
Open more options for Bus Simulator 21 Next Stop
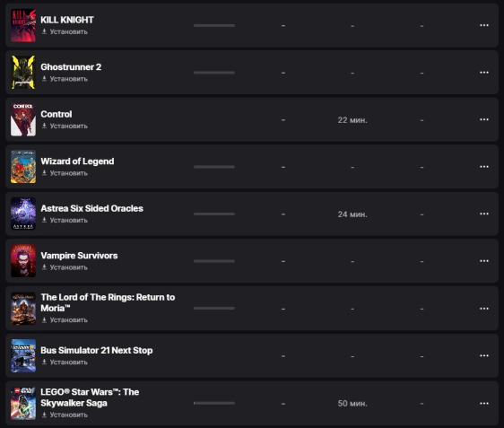[x=484, y=355]
